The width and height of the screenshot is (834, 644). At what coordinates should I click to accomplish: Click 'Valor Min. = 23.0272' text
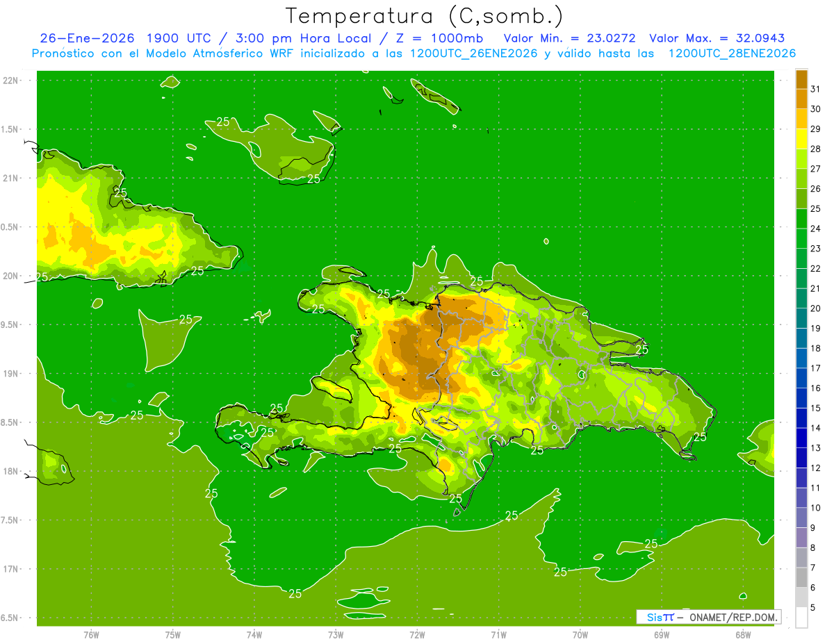pyautogui.click(x=569, y=38)
